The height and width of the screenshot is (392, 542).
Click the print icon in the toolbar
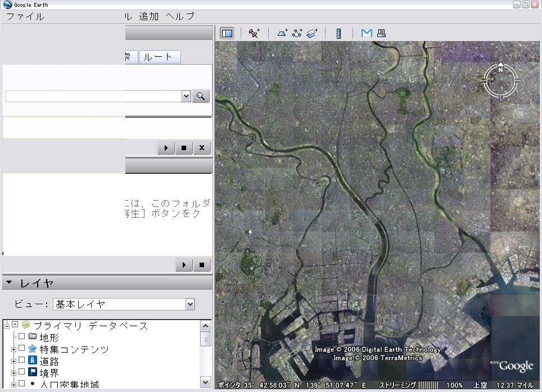[381, 33]
